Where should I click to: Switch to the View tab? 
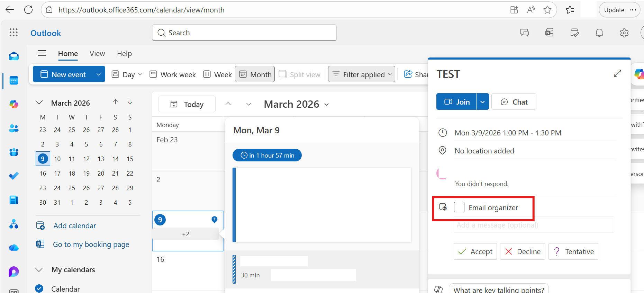tap(97, 54)
